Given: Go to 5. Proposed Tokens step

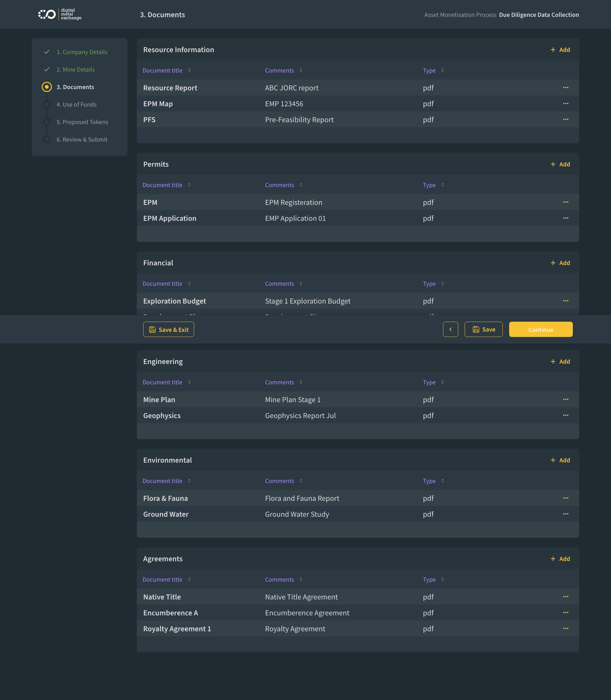Looking at the screenshot, I should [x=82, y=122].
